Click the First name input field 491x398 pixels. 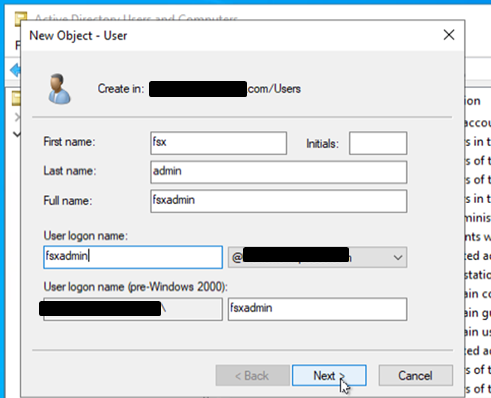218,143
